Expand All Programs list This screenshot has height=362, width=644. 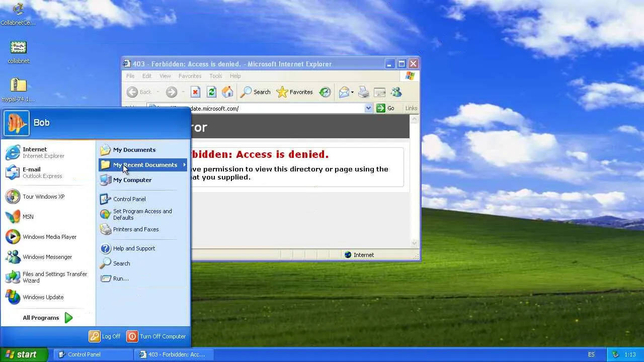click(x=48, y=318)
